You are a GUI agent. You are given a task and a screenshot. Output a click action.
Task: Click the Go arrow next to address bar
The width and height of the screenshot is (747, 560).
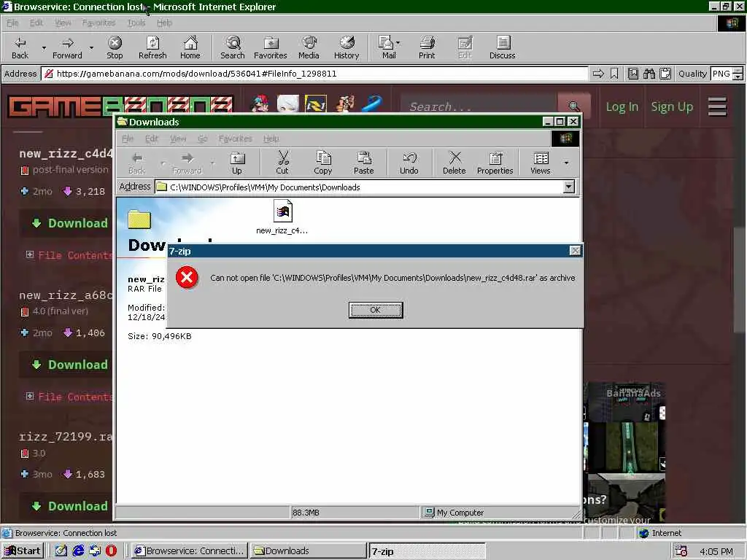click(x=598, y=74)
